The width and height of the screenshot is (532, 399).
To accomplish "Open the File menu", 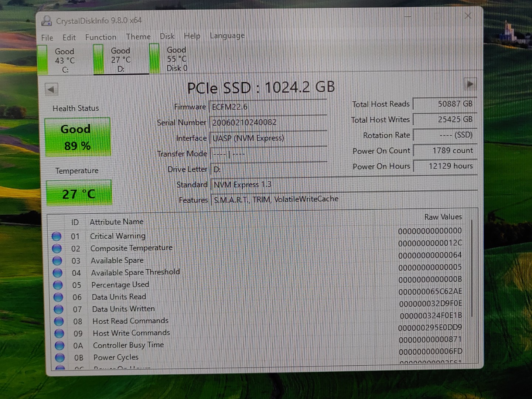I will 47,38.
